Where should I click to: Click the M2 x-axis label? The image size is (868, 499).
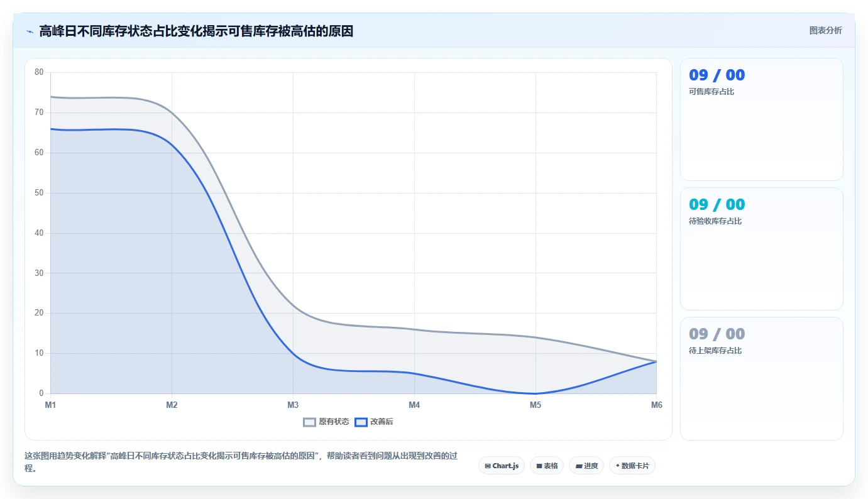coord(172,405)
